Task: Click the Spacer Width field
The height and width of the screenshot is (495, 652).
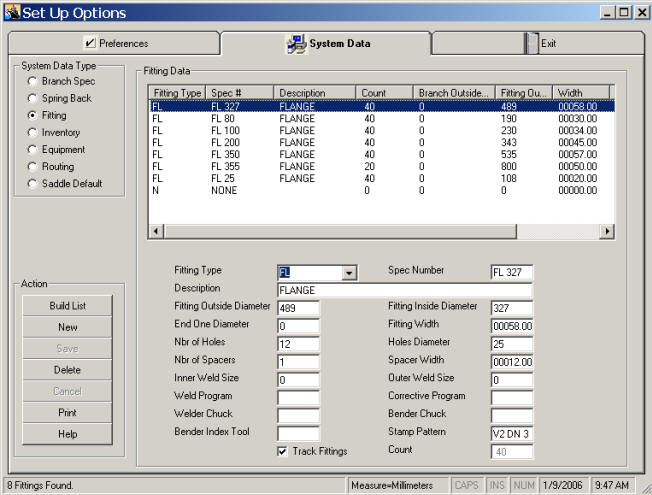Action: 512,362
